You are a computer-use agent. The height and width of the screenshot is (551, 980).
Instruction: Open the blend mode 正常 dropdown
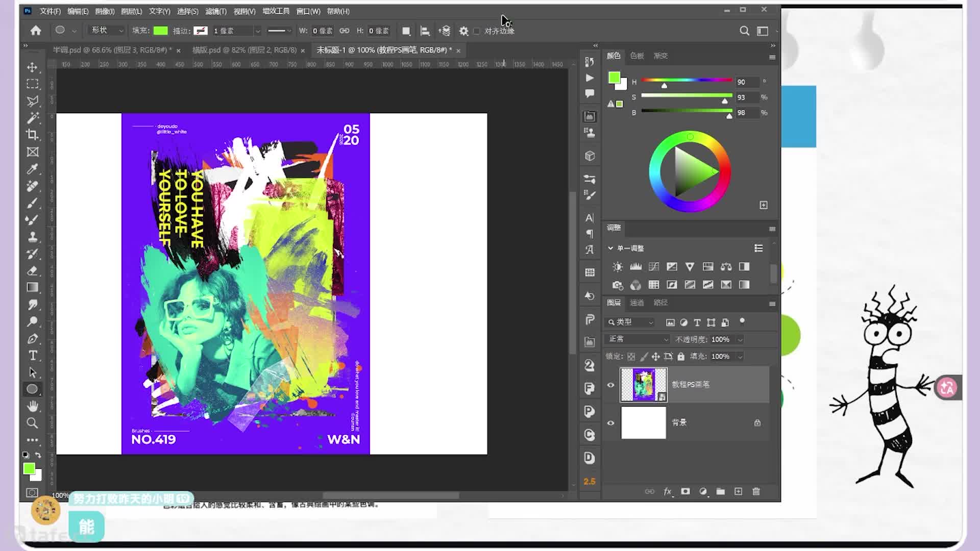tap(638, 339)
